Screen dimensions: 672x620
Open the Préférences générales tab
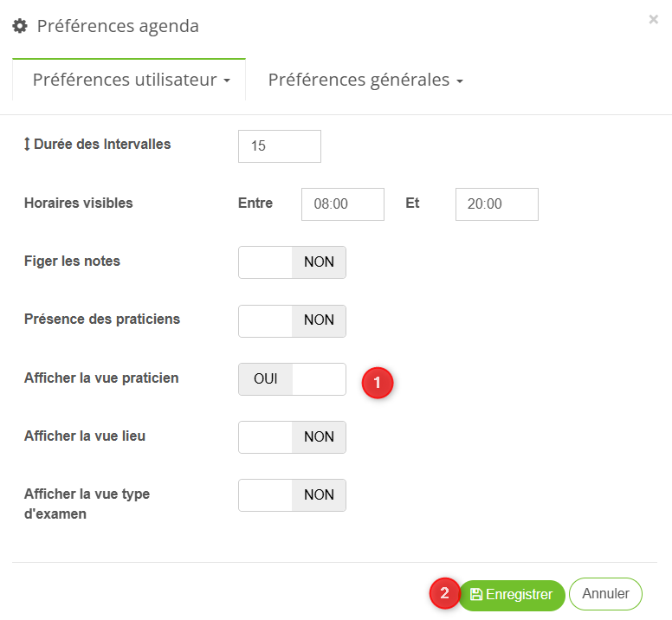tap(359, 80)
